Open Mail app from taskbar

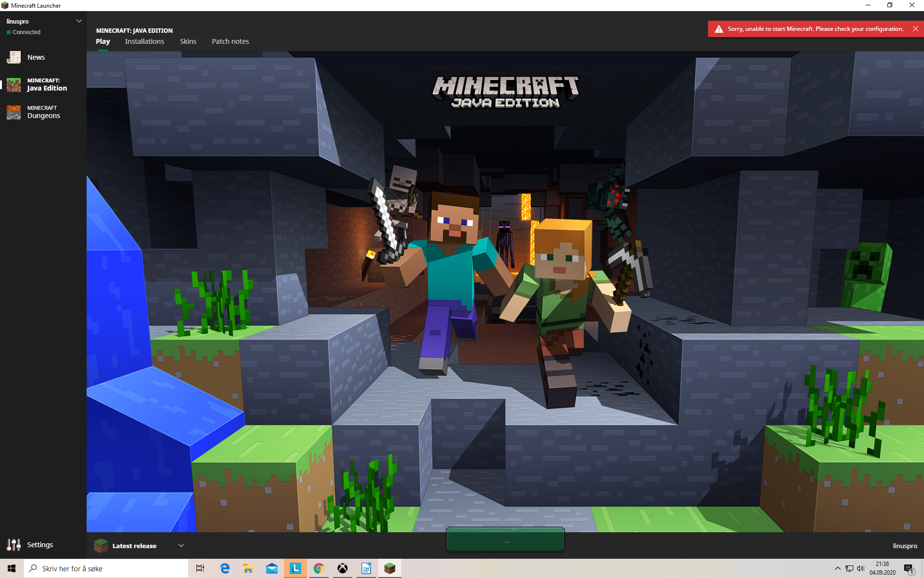271,568
